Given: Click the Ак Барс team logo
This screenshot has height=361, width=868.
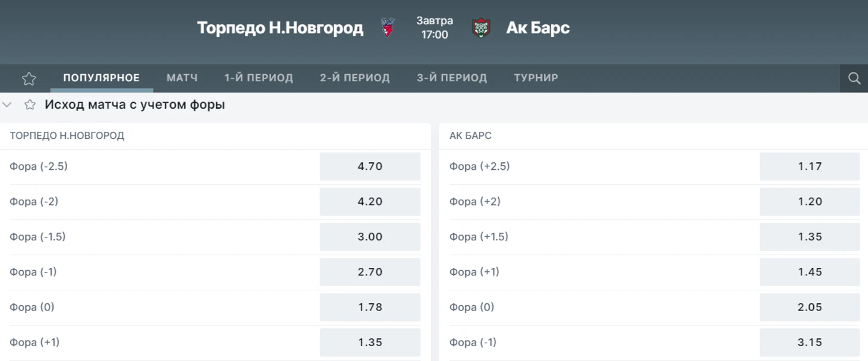Looking at the screenshot, I should pos(481,28).
